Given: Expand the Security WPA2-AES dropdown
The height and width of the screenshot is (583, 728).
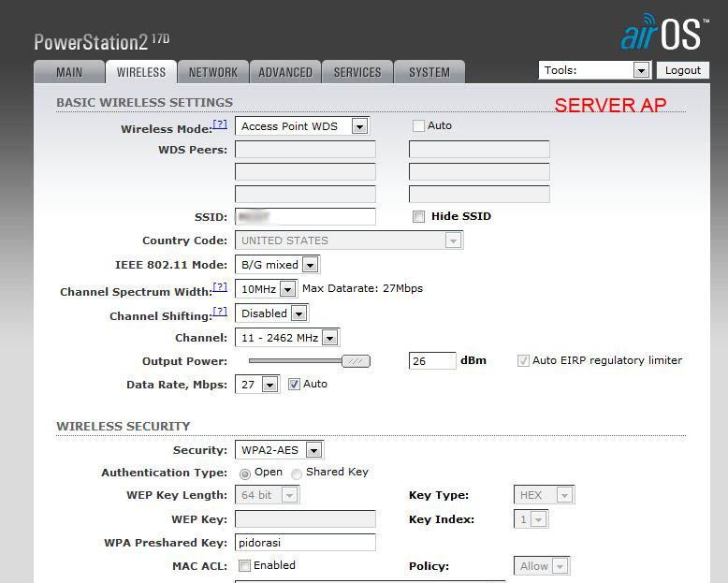Looking at the screenshot, I should [x=280, y=450].
